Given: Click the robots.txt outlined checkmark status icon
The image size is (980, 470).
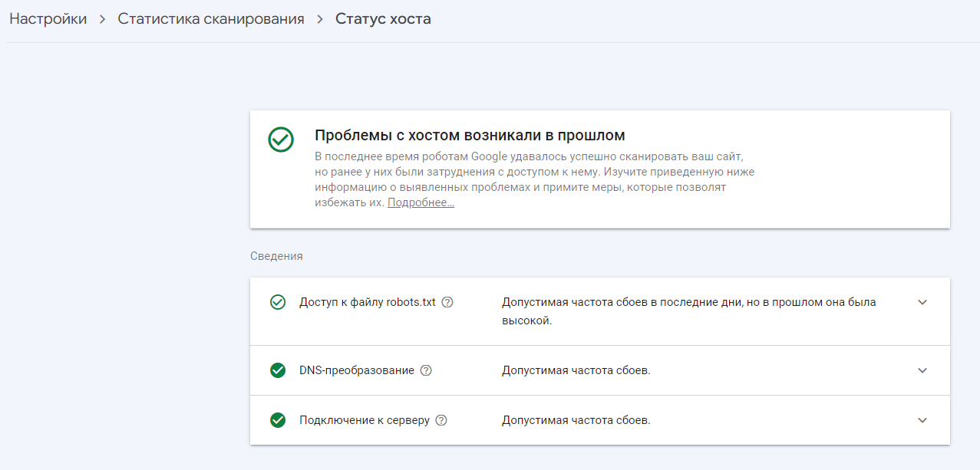Looking at the screenshot, I should click(278, 302).
